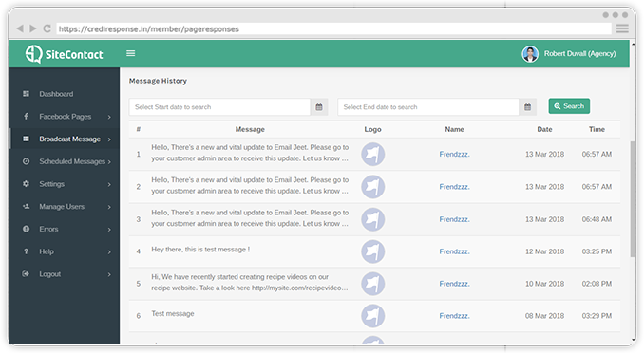The height and width of the screenshot is (353, 644).
Task: Expand the Facebook Pages submenu chevron
Action: (109, 117)
